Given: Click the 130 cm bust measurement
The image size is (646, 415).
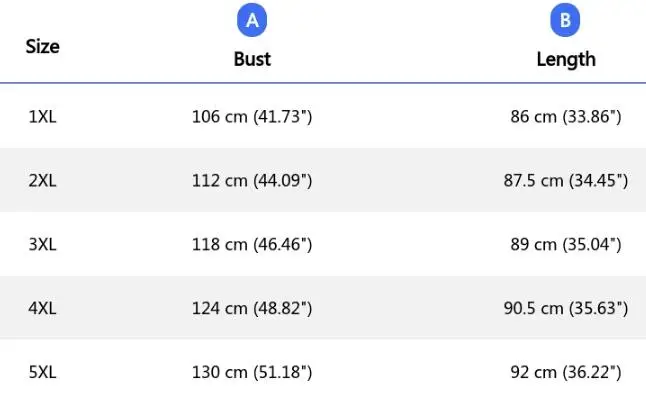Looking at the screenshot, I should pyautogui.click(x=252, y=372).
